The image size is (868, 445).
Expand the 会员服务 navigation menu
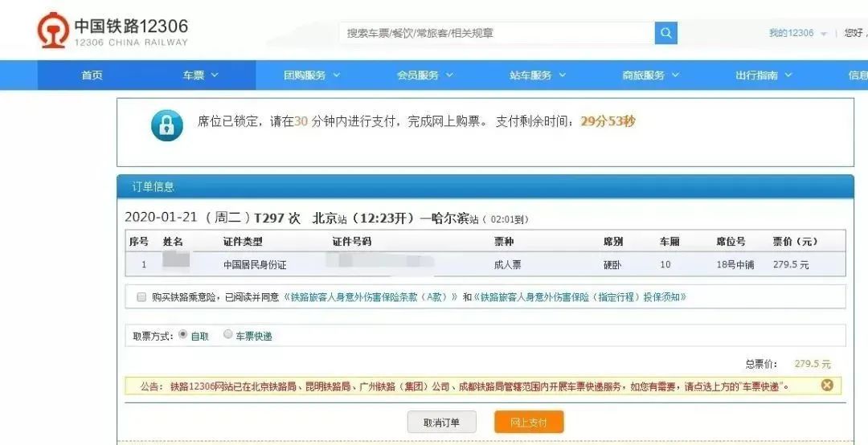(424, 76)
